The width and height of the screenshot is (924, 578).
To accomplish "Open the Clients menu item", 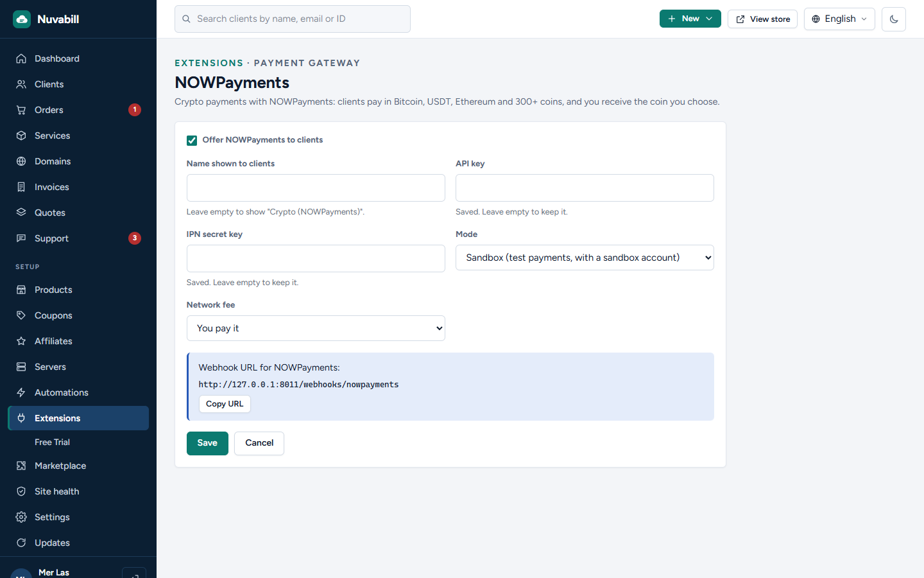I will (78, 84).
